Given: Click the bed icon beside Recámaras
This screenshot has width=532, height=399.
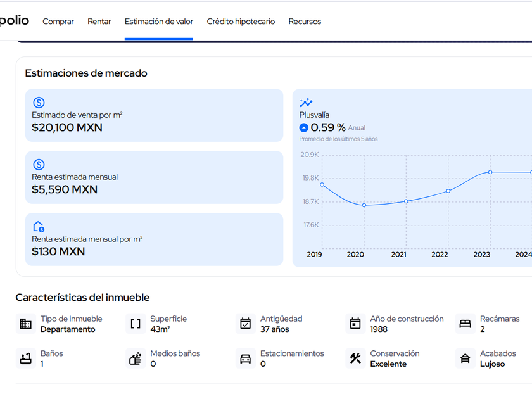Looking at the screenshot, I should pos(465,324).
